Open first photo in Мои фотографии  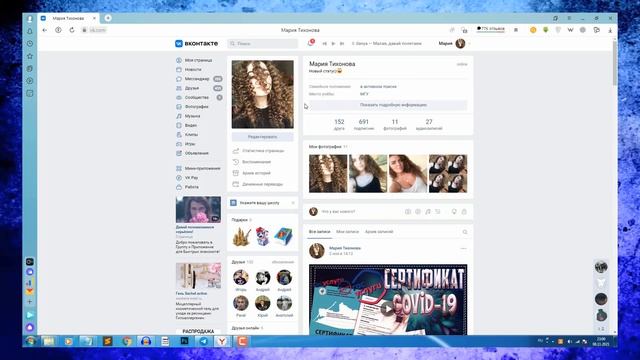click(328, 173)
